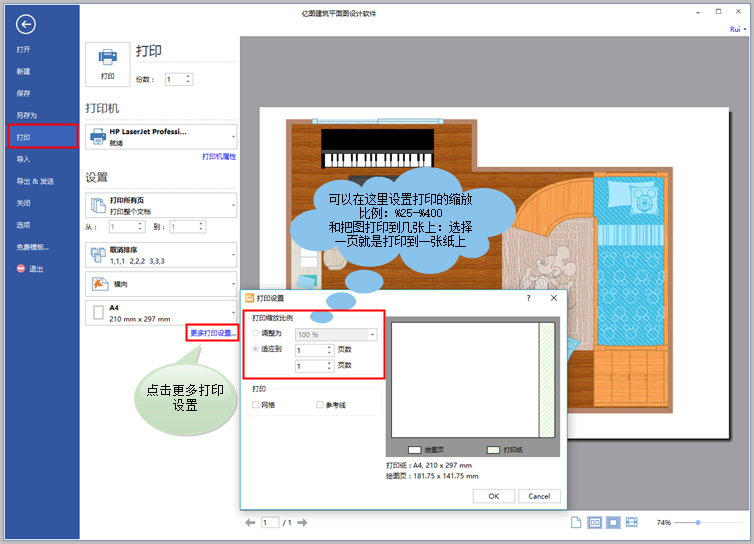Expand the A4 paper size dropdown
Image resolution: width=754 pixels, height=544 pixels.
(x=161, y=313)
